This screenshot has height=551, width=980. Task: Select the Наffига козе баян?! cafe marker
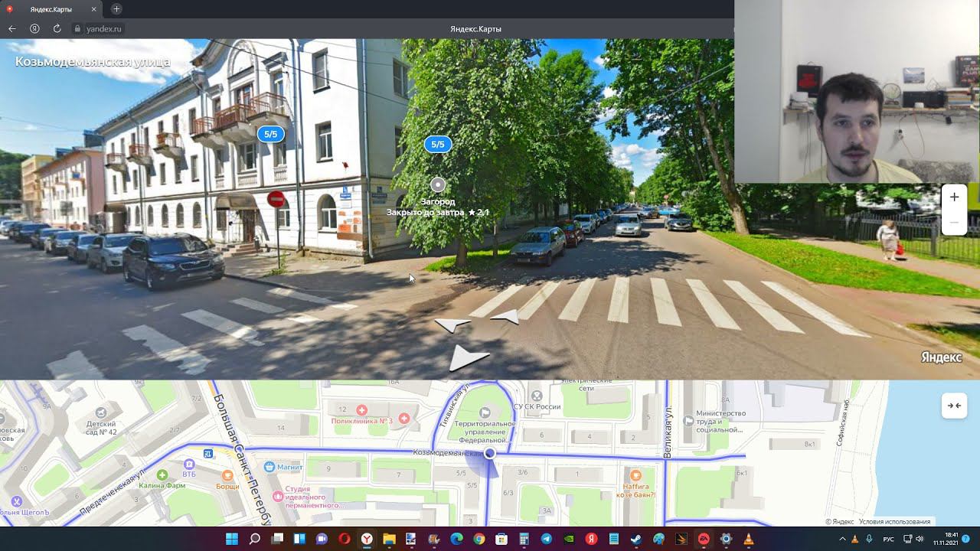tap(635, 475)
